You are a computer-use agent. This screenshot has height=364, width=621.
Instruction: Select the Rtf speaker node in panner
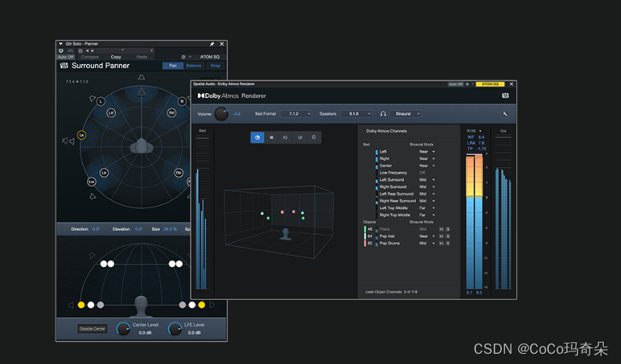[x=171, y=113]
